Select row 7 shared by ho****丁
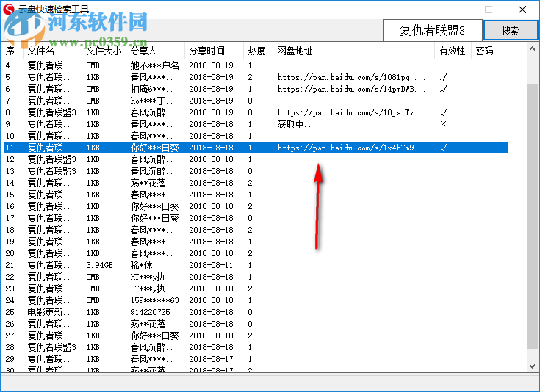Screen dimensions: 540x392 (256, 101)
